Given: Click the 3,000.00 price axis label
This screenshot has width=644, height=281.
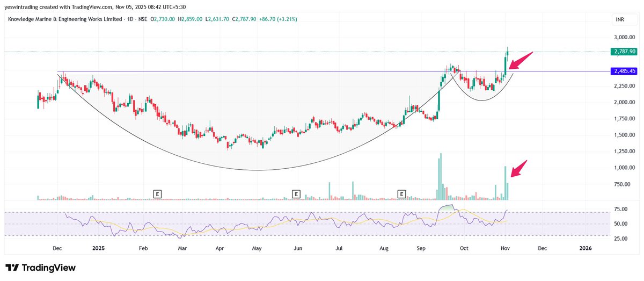Looking at the screenshot, I should [x=625, y=38].
